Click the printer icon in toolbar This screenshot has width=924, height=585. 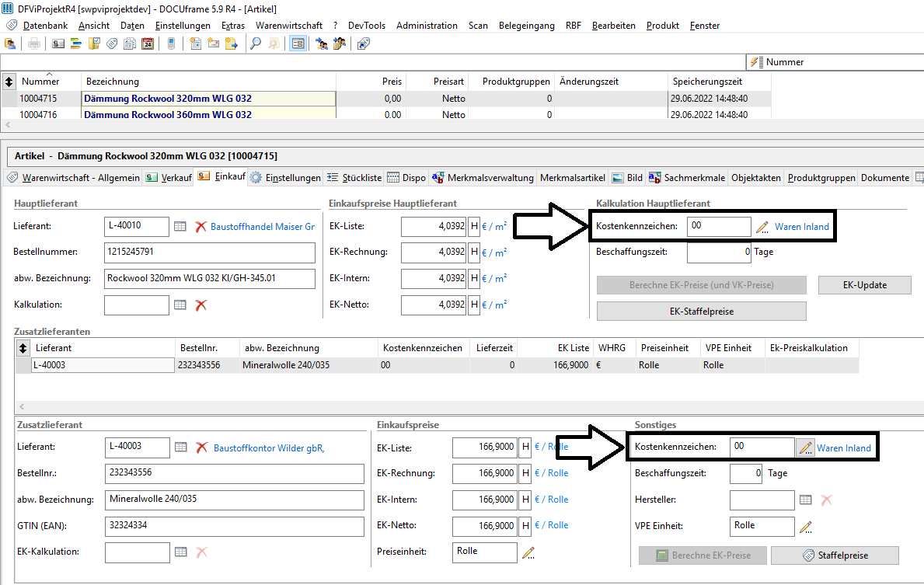tap(34, 44)
